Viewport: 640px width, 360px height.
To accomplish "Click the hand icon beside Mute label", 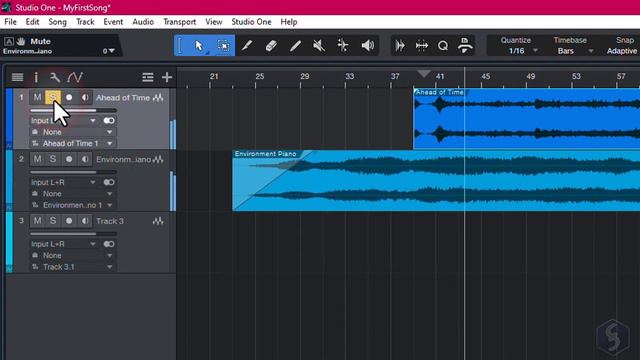I will pyautogui.click(x=21, y=41).
